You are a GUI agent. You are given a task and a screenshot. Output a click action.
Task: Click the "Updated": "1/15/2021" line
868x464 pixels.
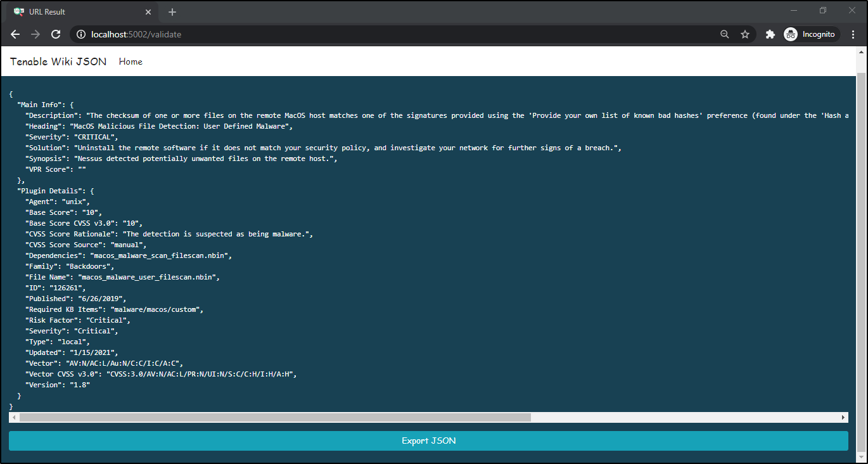tap(72, 352)
